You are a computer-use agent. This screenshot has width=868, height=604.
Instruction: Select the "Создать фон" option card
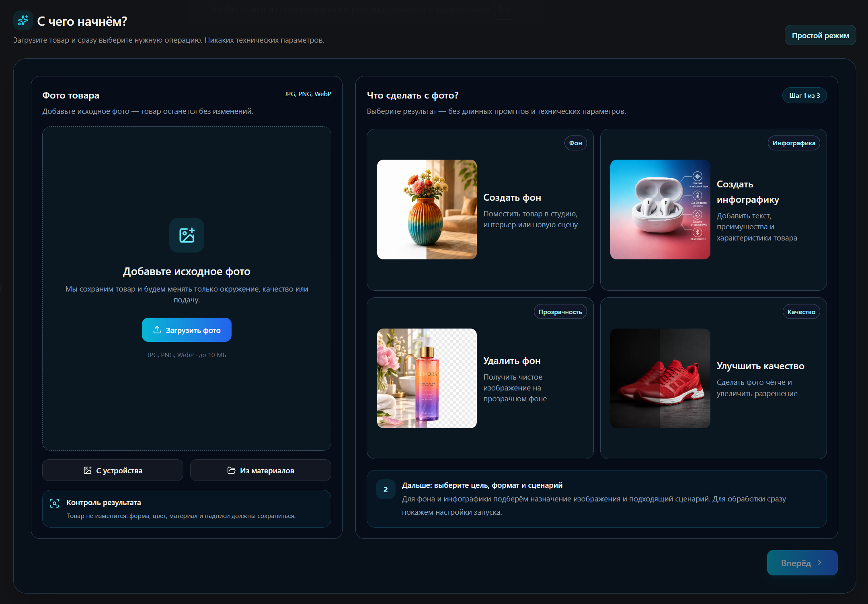[x=480, y=210]
